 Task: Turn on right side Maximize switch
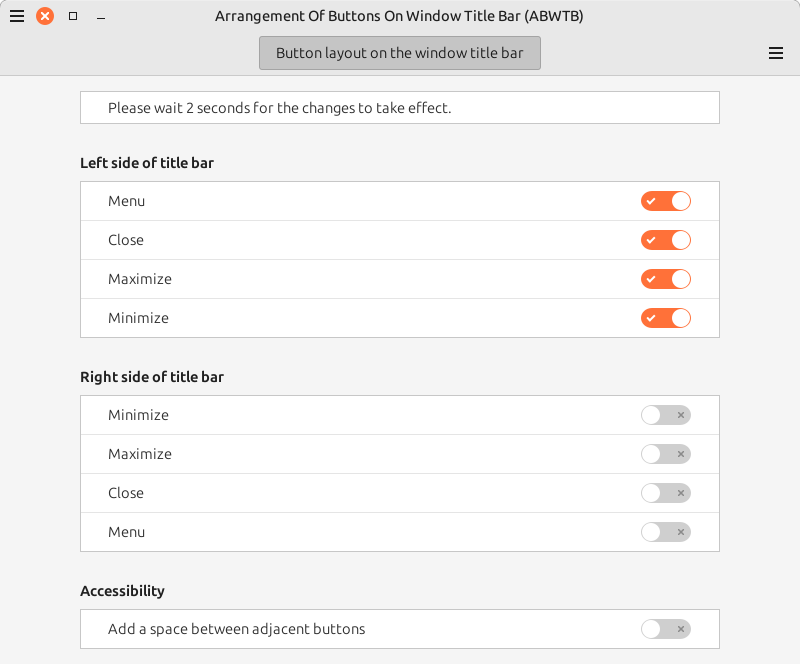click(x=666, y=454)
